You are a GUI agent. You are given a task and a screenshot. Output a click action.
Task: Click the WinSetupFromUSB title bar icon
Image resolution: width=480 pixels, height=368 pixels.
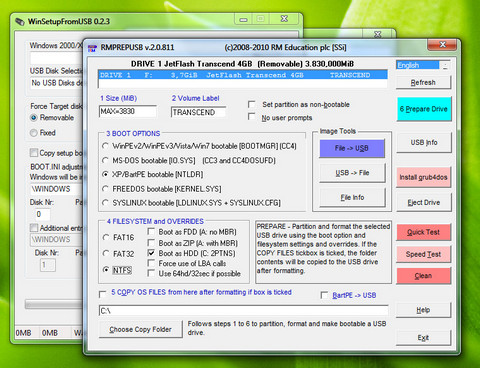click(20, 22)
